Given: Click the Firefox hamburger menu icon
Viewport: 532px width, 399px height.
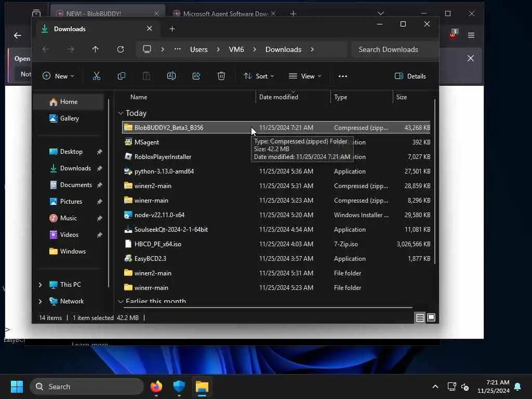Looking at the screenshot, I should [471, 35].
